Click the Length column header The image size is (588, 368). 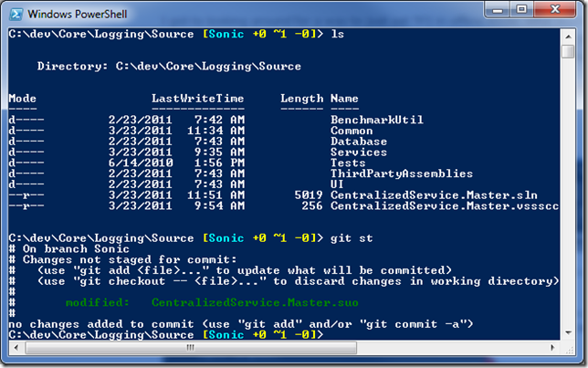coord(302,99)
